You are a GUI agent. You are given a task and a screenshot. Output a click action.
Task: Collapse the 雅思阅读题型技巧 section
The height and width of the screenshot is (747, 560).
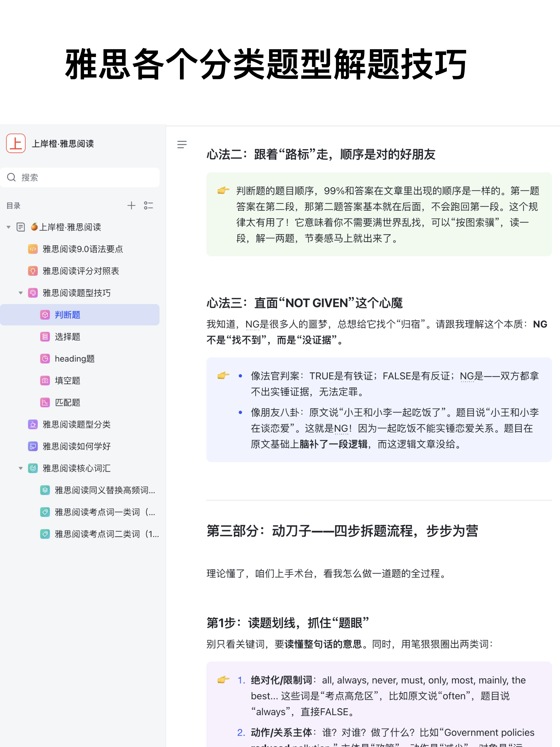21,293
